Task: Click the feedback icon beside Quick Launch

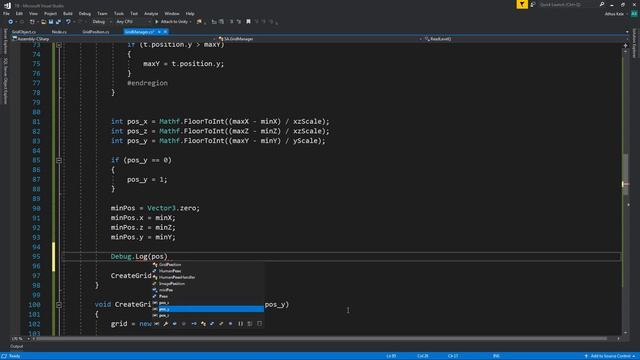Action: point(533,4)
